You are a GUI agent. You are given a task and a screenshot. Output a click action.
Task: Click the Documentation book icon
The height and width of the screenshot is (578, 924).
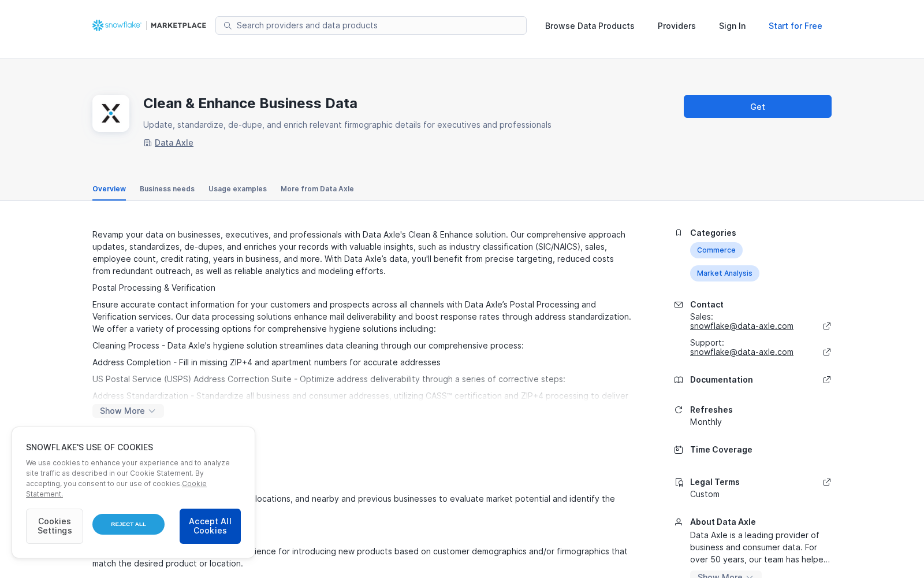coord(679,380)
